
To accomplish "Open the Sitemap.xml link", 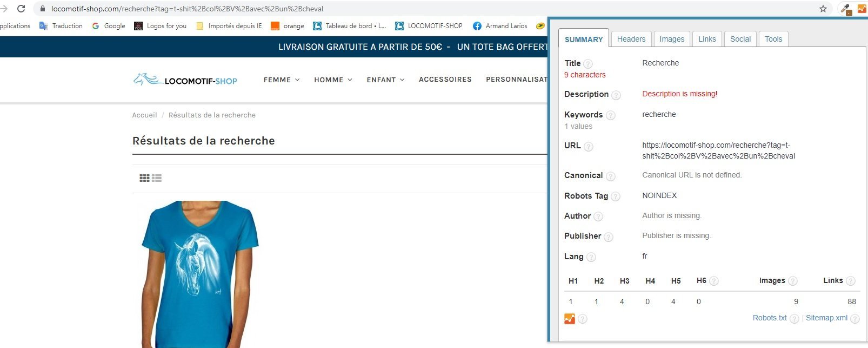I will point(826,318).
